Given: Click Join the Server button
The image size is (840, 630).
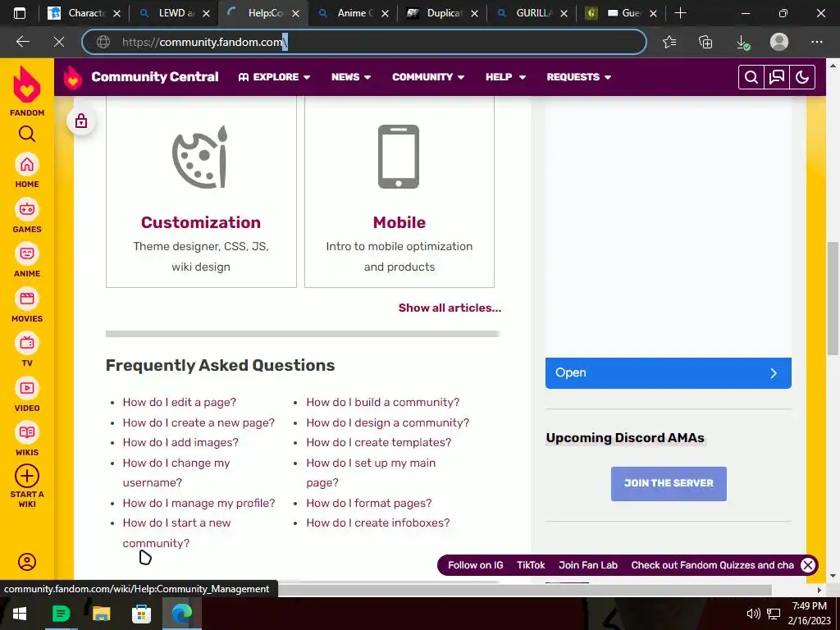Looking at the screenshot, I should 669,484.
